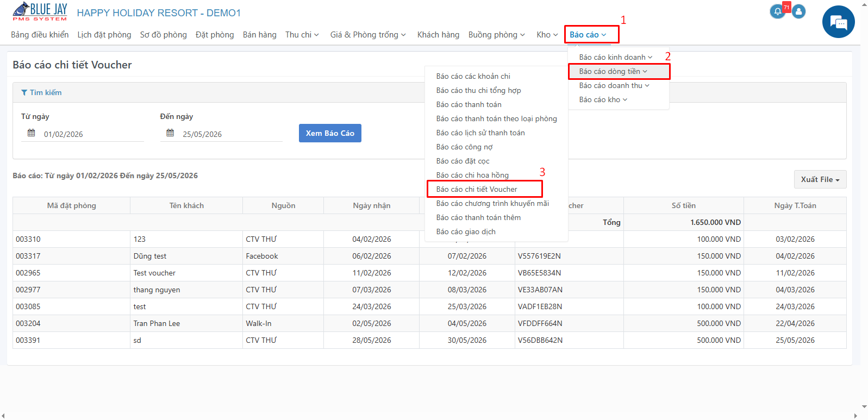Click the Tìm kiếm panel header

click(x=429, y=92)
